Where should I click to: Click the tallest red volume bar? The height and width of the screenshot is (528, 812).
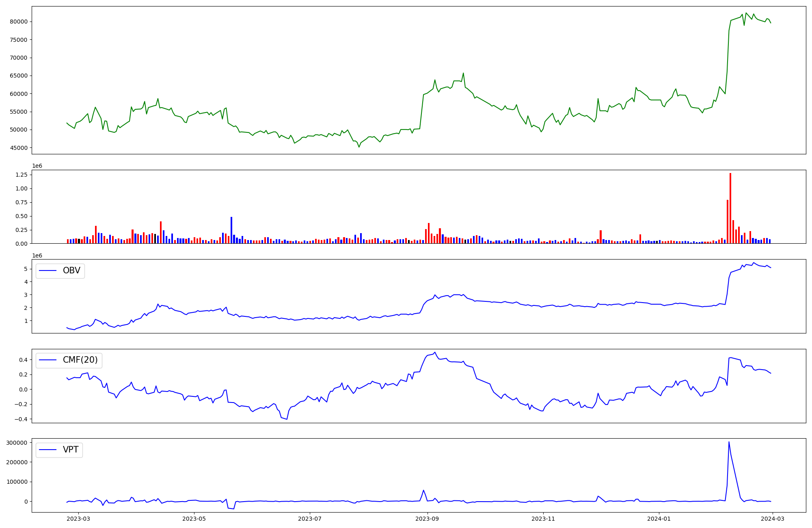coord(730,208)
